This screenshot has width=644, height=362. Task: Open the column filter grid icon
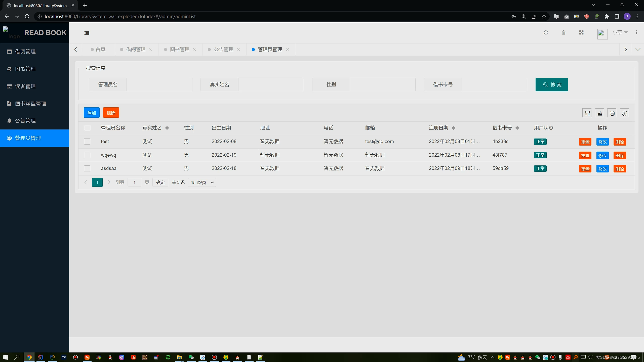(587, 113)
